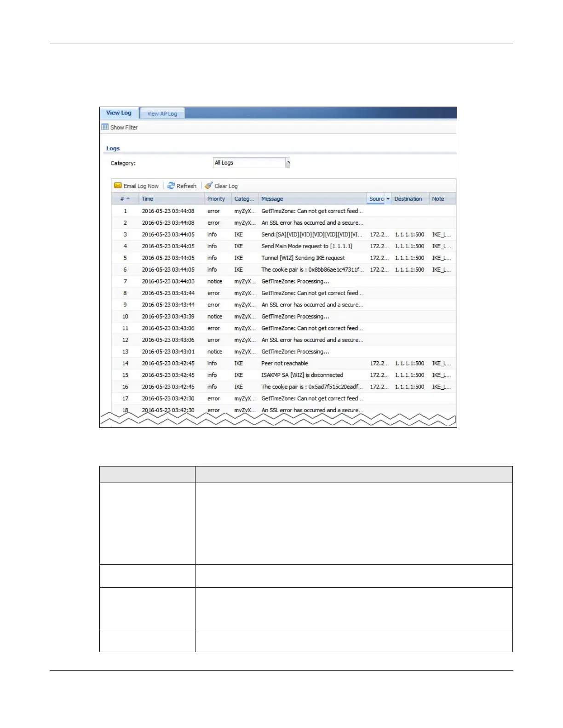Click the Clear Log broom icon

(x=208, y=186)
